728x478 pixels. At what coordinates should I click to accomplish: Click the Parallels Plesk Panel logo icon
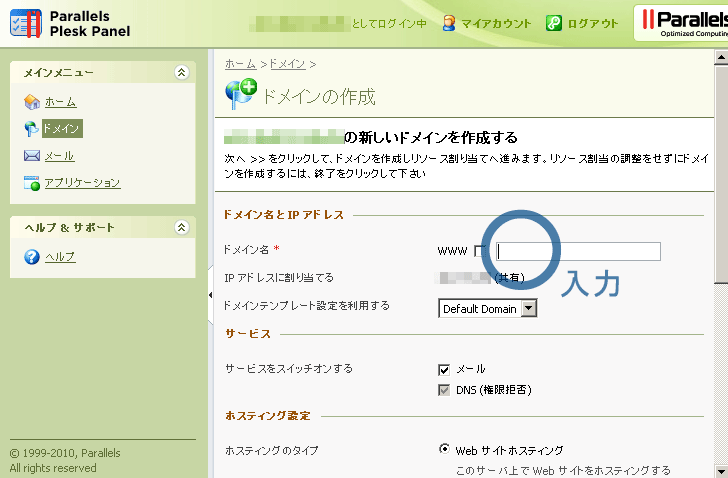[26, 23]
